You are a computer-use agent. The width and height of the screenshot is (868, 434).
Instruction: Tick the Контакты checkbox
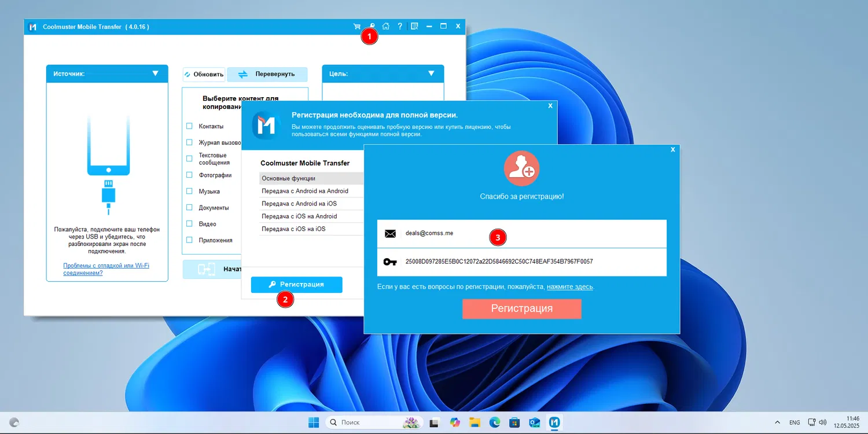coord(189,126)
